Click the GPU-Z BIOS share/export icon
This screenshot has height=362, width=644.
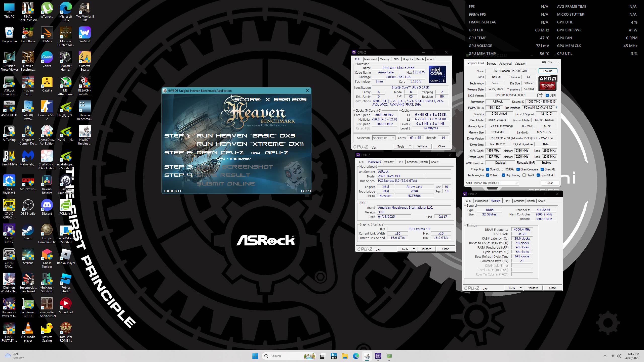540,95
